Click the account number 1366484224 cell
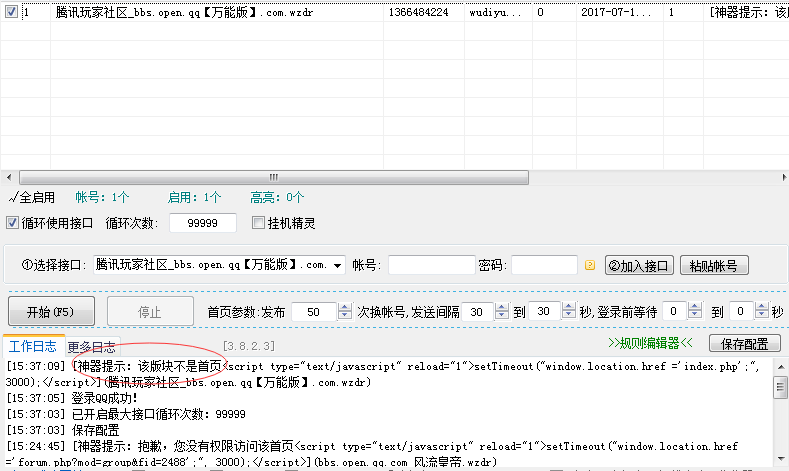 pyautogui.click(x=424, y=12)
